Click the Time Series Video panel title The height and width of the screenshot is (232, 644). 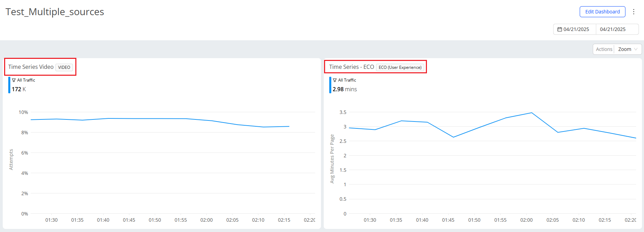[x=31, y=67]
